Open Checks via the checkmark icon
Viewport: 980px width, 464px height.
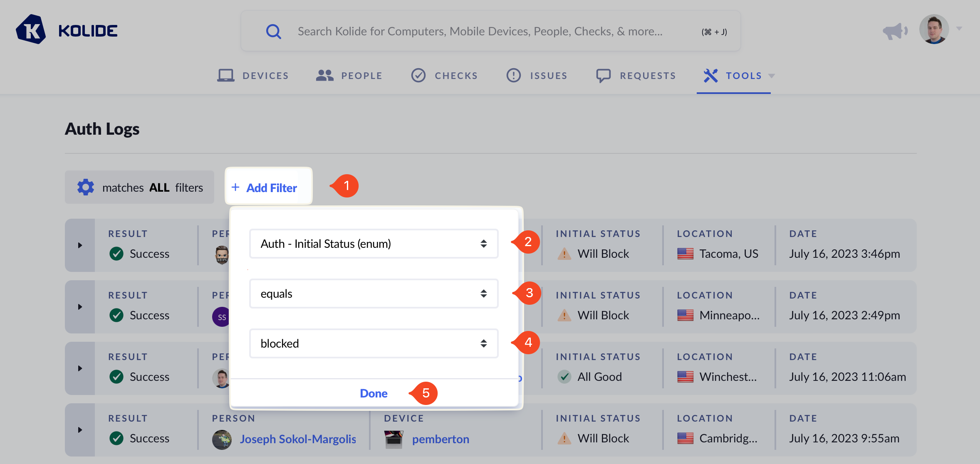pyautogui.click(x=418, y=75)
